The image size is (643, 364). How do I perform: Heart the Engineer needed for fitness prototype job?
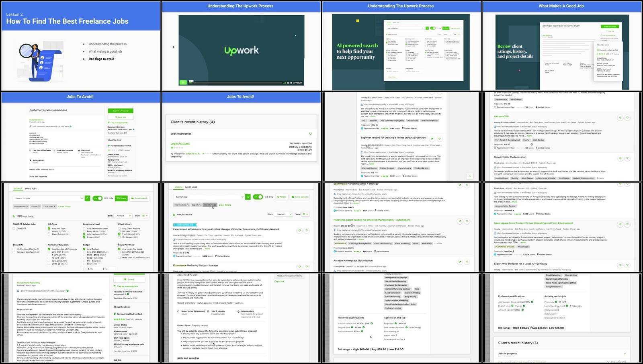click(x=439, y=139)
